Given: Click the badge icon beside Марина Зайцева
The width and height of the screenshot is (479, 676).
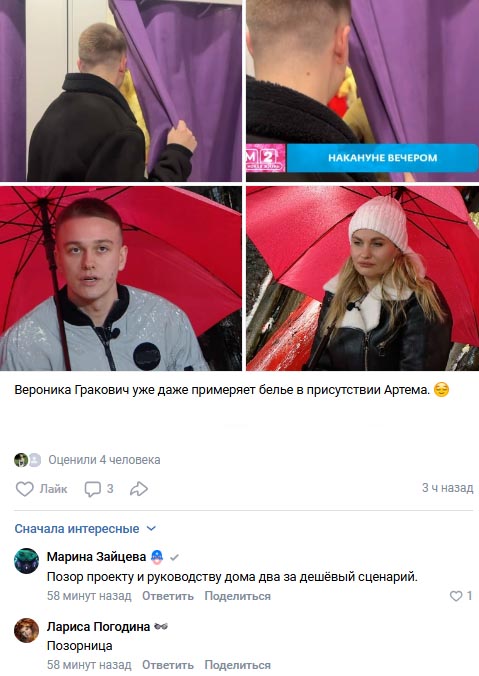Looking at the screenshot, I should pyautogui.click(x=157, y=557).
